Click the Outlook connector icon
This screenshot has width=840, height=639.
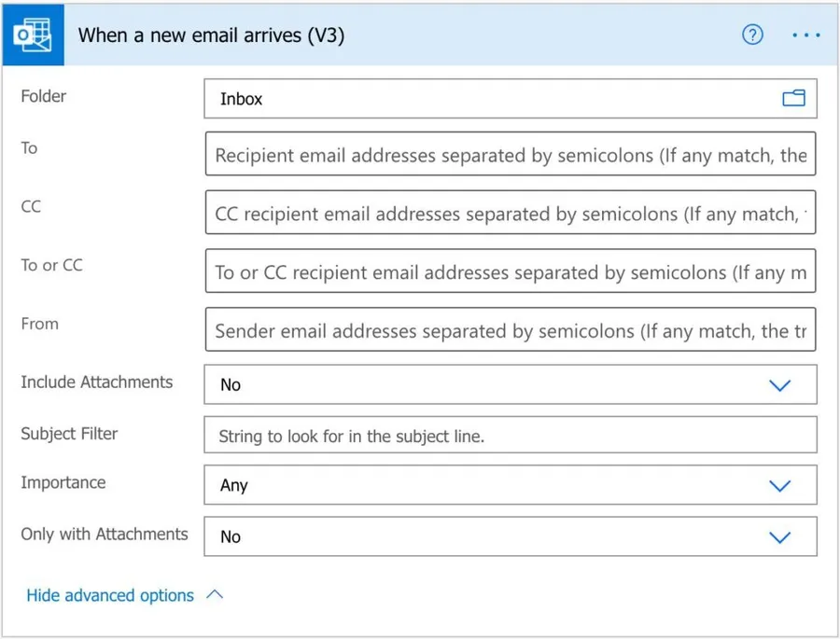pos(33,35)
